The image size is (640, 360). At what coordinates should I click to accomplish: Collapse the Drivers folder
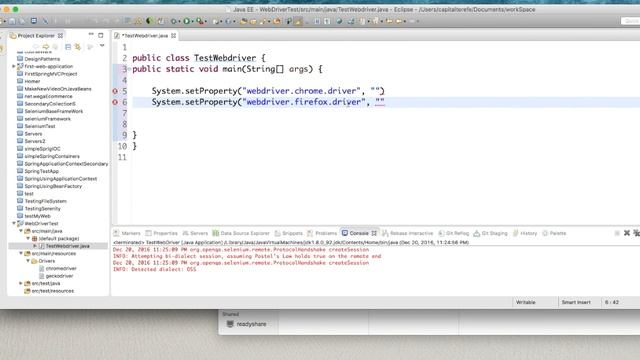28,260
